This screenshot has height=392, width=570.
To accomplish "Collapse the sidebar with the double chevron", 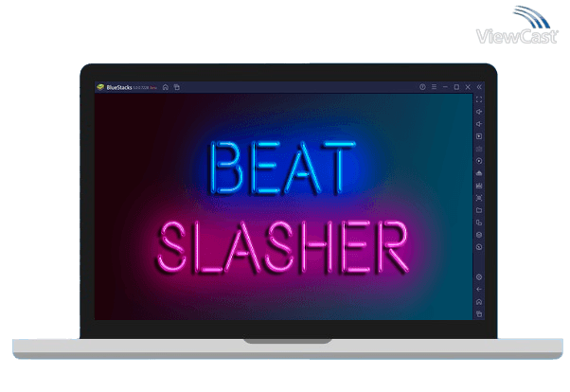I will pos(479,87).
